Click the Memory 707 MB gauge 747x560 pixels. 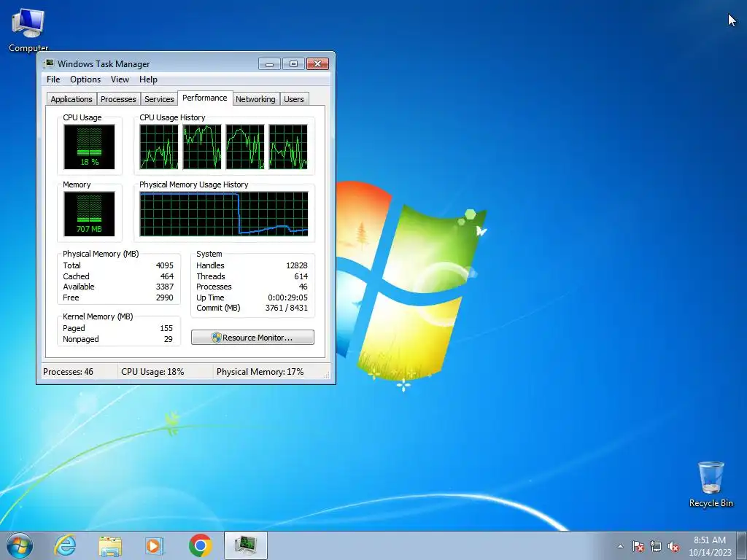pos(89,214)
